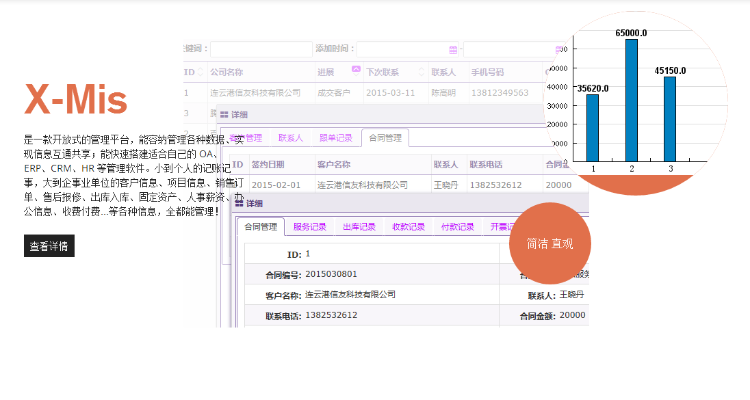Click the grid icon beside lower 详细
The image size is (750, 400).
click(x=239, y=202)
